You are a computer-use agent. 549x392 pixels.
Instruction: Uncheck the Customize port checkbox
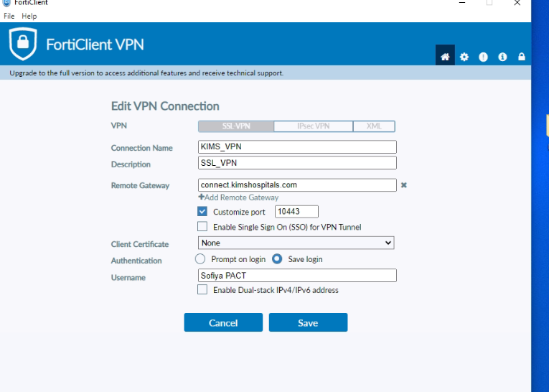coord(202,211)
